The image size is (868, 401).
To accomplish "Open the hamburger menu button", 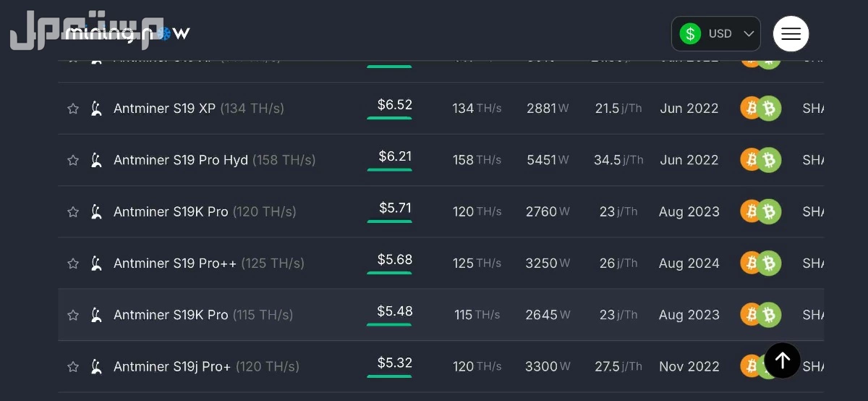I will tap(791, 34).
